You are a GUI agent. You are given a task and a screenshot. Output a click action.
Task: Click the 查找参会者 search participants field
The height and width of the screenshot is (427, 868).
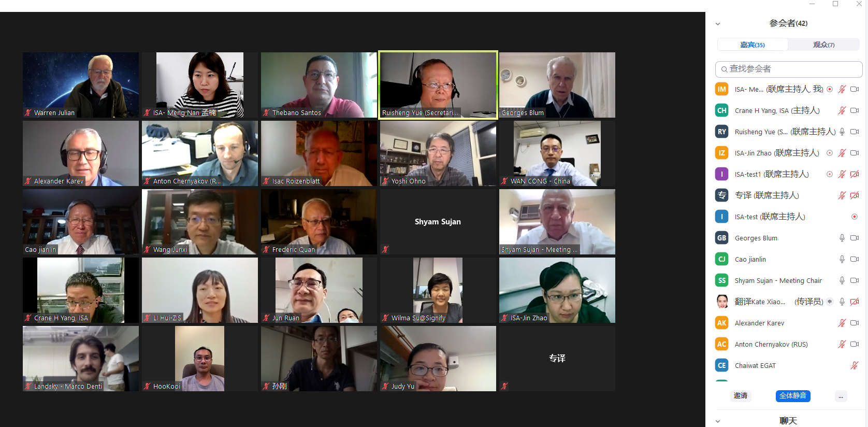click(x=789, y=69)
